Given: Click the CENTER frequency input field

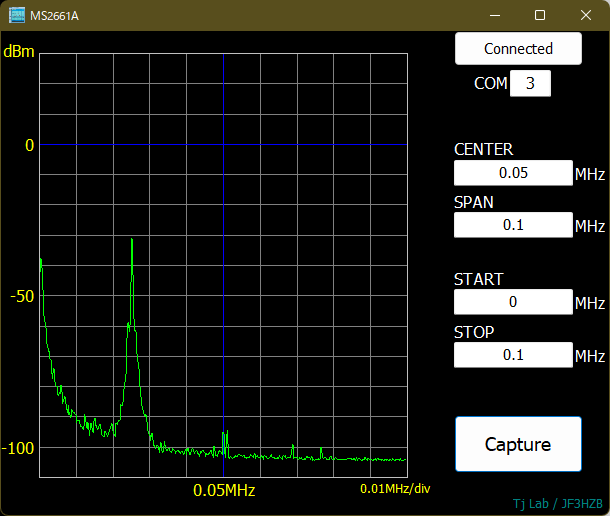Looking at the screenshot, I should pyautogui.click(x=513, y=173).
